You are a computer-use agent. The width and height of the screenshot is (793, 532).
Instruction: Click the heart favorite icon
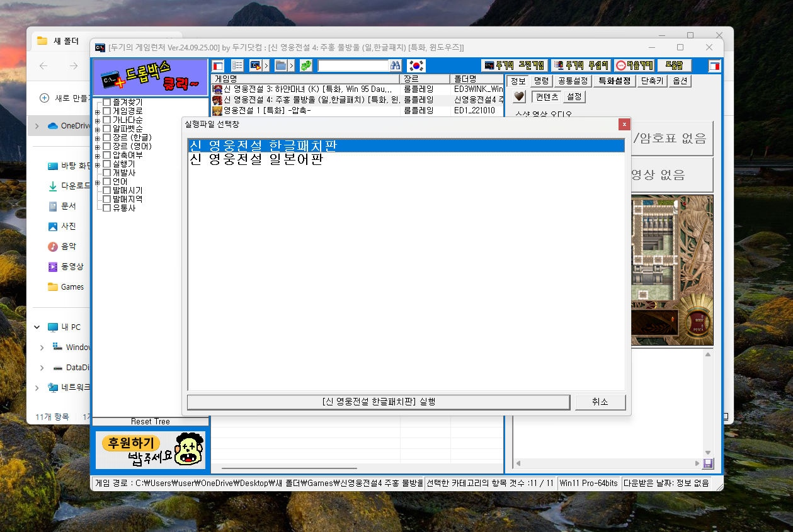pos(519,96)
